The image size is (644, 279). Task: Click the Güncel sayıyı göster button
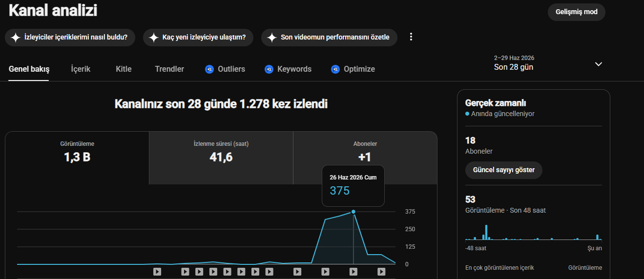[x=504, y=170]
